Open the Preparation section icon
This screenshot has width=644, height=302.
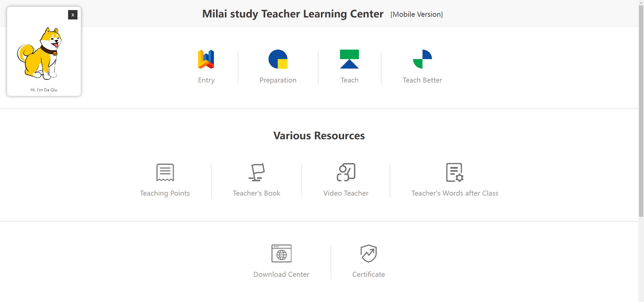coord(278,59)
